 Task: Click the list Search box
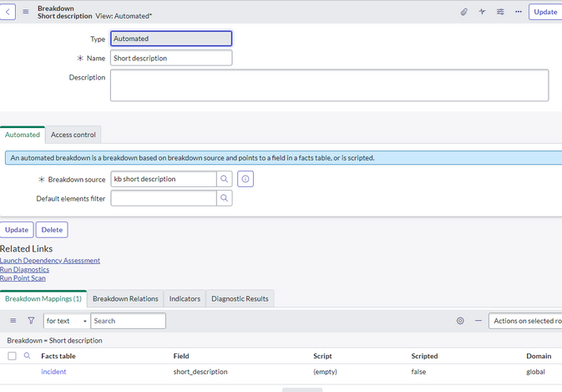pos(128,321)
